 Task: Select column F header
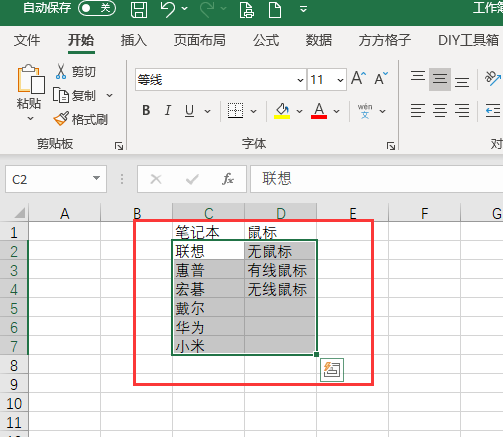[424, 213]
